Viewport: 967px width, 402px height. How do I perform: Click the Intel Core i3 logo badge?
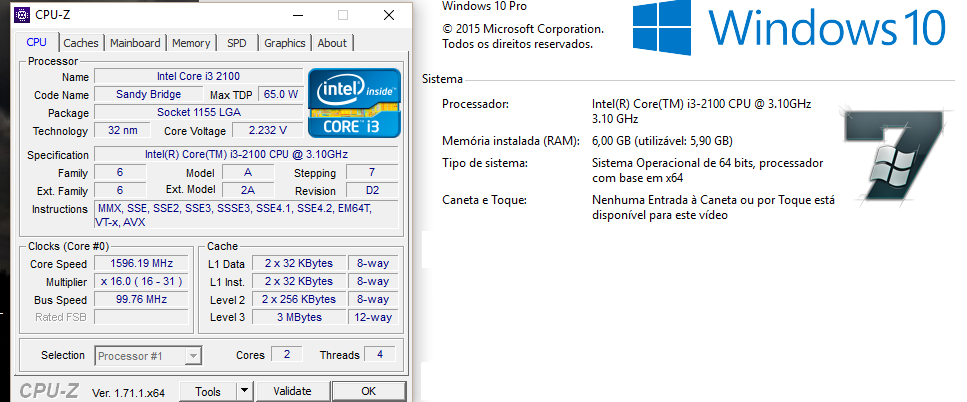coord(354,102)
